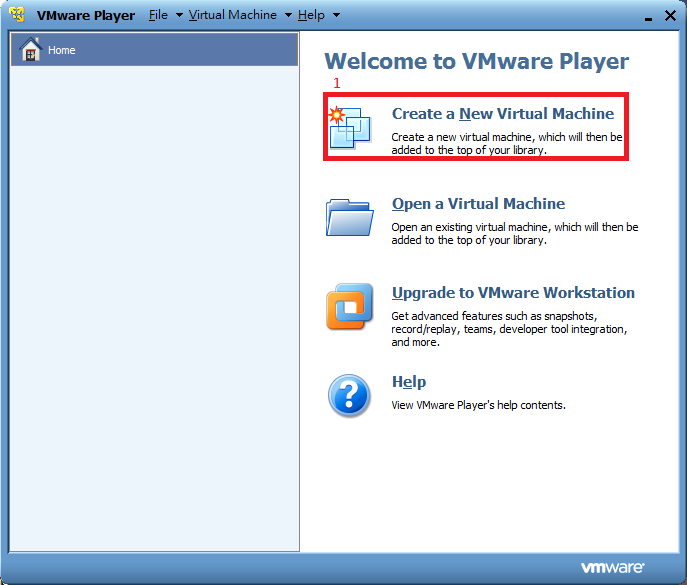
Task: Click the Help link in welcome pane
Action: click(x=409, y=382)
